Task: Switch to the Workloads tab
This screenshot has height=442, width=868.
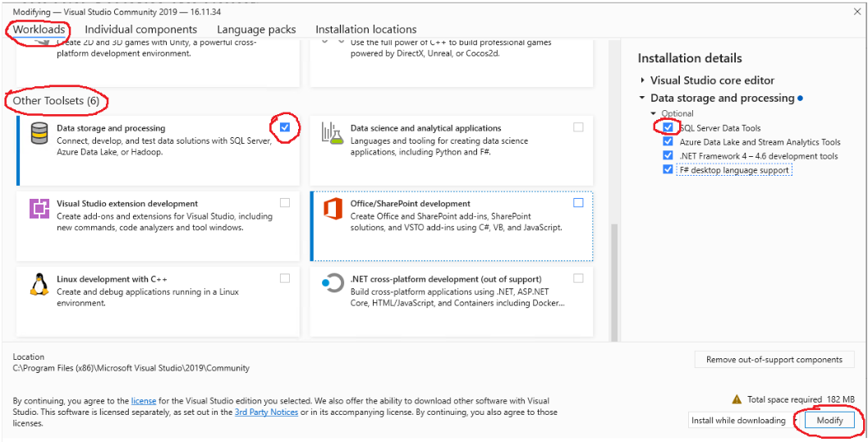Action: click(x=39, y=30)
